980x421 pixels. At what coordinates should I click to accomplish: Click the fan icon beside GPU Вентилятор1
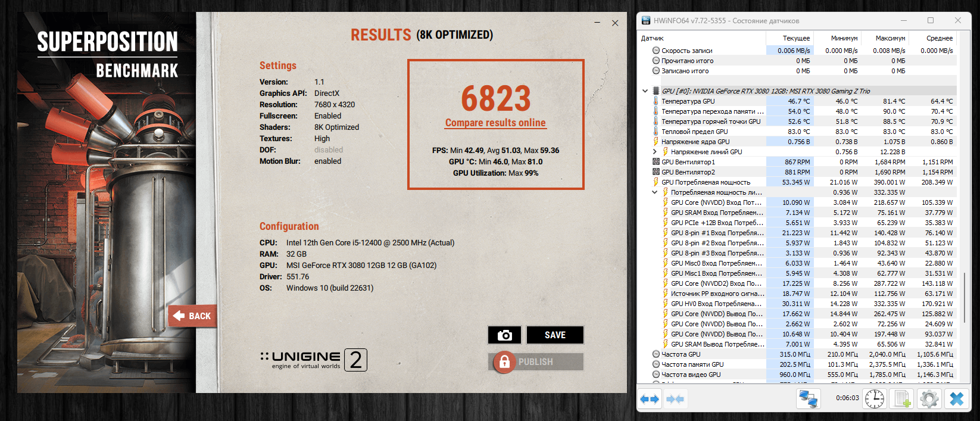656,162
